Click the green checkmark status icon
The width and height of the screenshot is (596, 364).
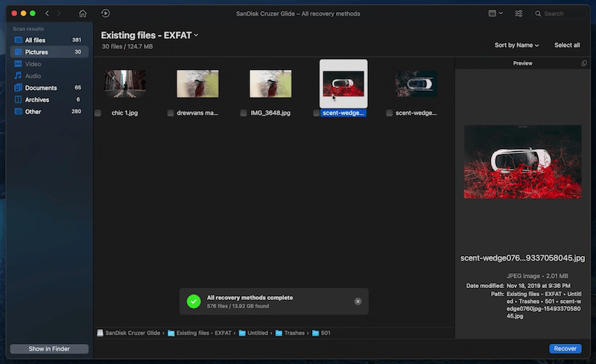[194, 301]
